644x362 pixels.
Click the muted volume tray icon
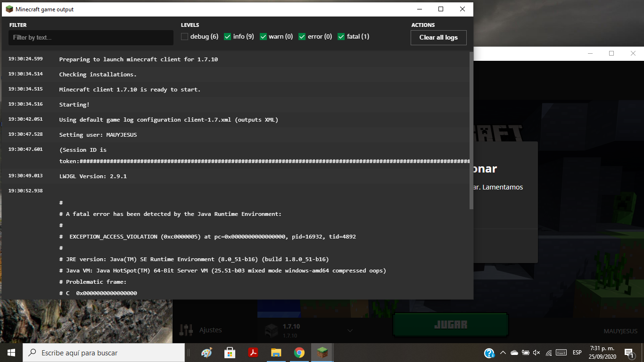click(x=537, y=353)
